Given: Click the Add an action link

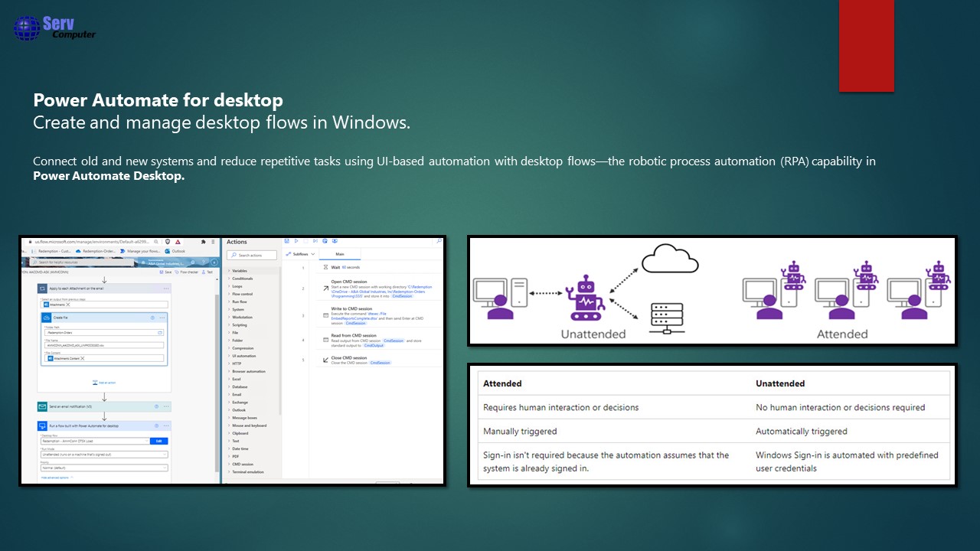Looking at the screenshot, I should click(105, 382).
